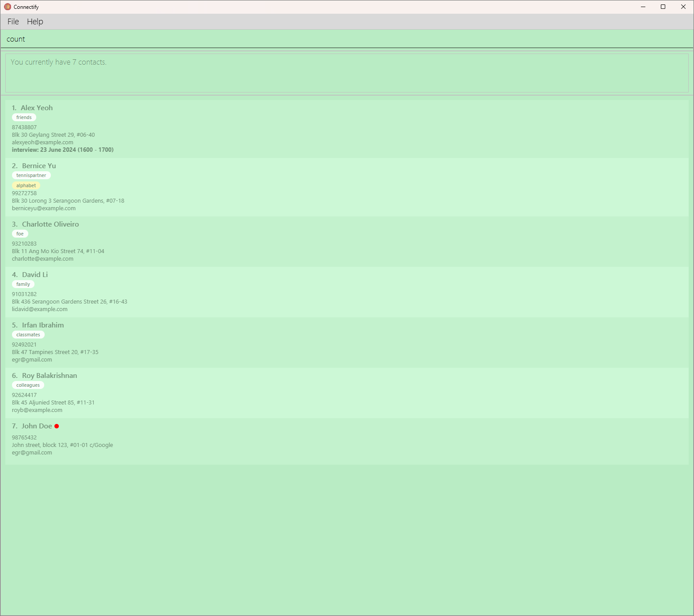Click email charlotte@example.com
Image resolution: width=694 pixels, height=616 pixels.
(42, 259)
